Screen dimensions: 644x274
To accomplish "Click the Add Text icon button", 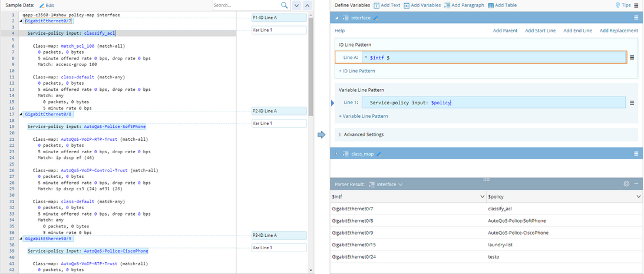I will (x=387, y=5).
